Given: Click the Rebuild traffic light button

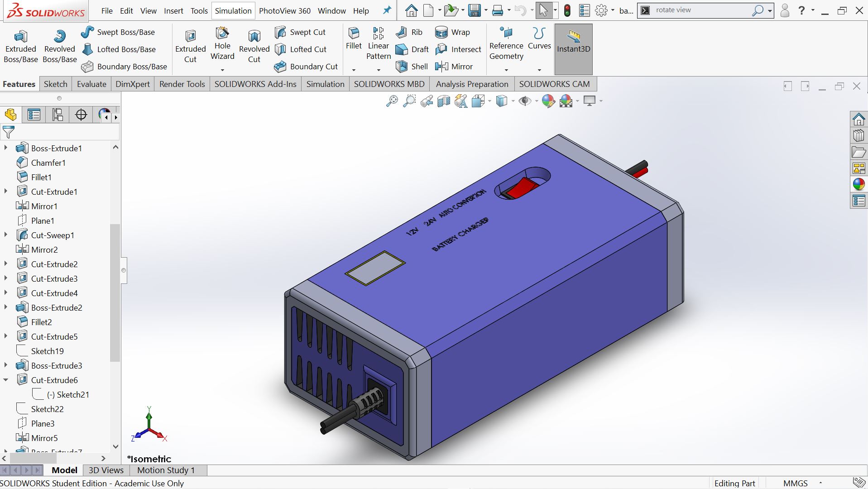Looking at the screenshot, I should 567,10.
